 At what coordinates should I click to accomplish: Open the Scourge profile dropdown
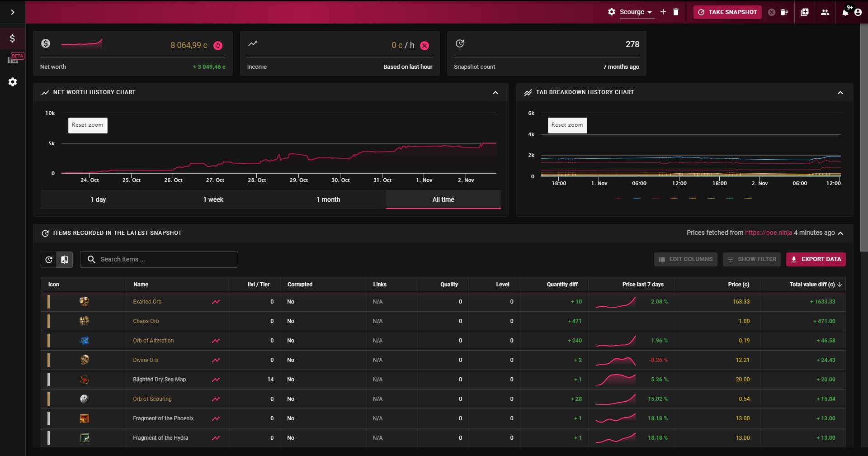pyautogui.click(x=636, y=12)
